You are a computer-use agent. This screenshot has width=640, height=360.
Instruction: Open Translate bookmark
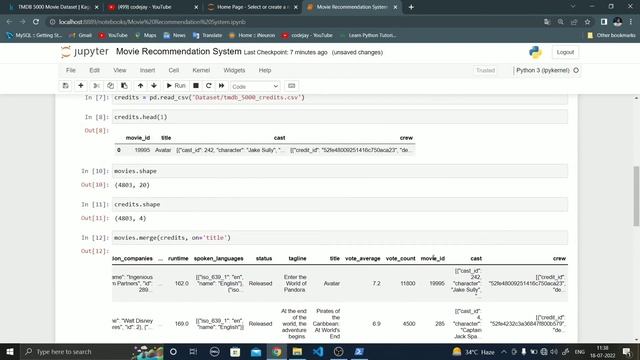(207, 36)
